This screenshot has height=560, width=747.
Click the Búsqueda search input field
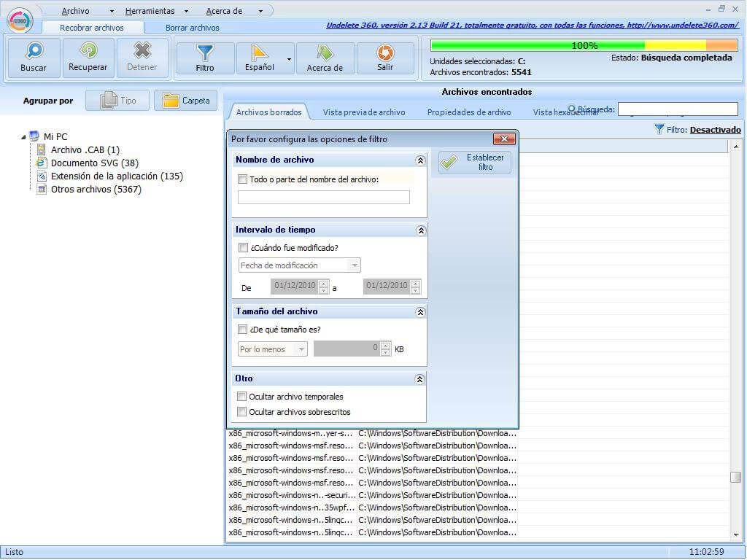(678, 109)
